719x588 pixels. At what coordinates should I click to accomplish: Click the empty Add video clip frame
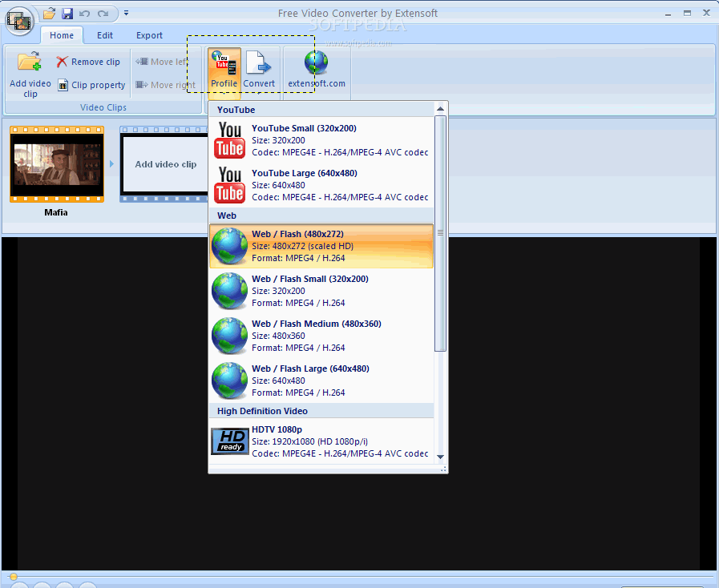click(x=164, y=164)
